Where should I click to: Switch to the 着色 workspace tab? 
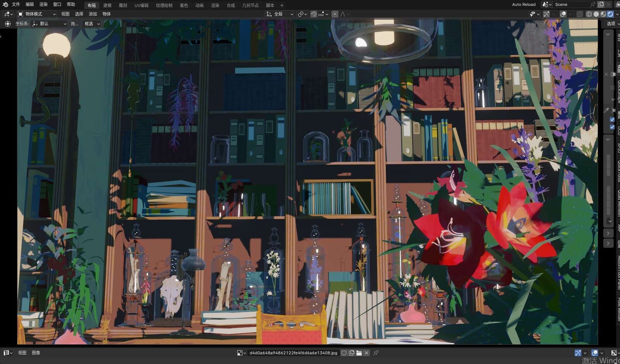tap(184, 5)
